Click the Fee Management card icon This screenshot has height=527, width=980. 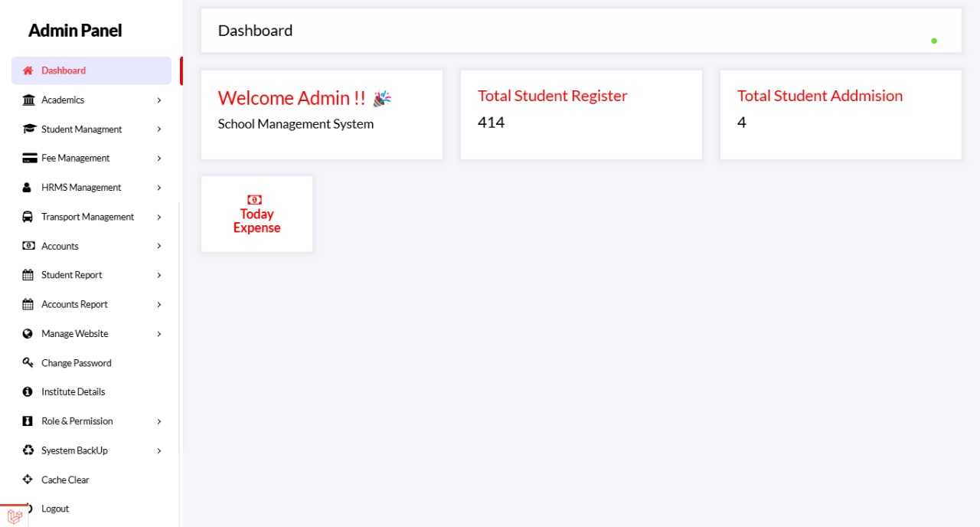29,159
